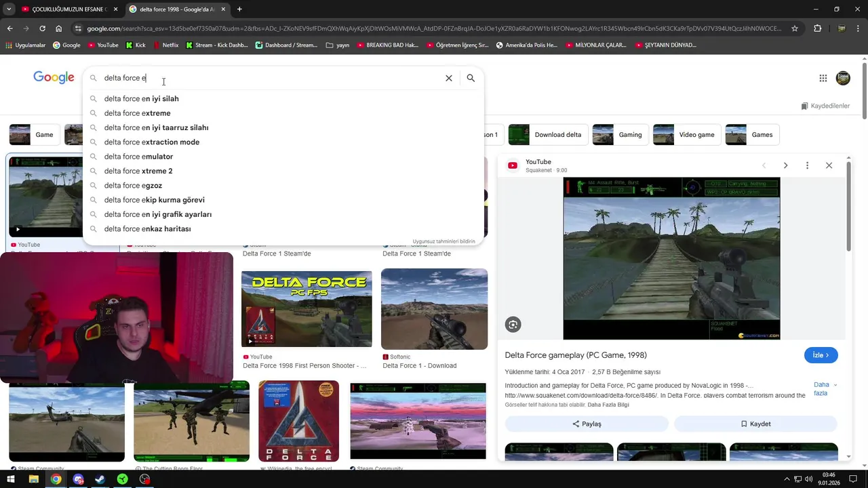Close the delta force 1998 browser tab
The height and width of the screenshot is (488, 868).
click(x=223, y=9)
